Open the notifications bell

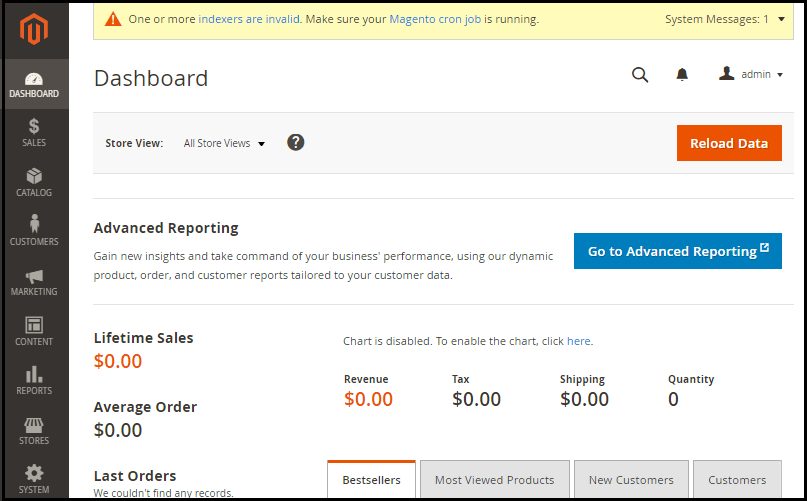pos(682,75)
